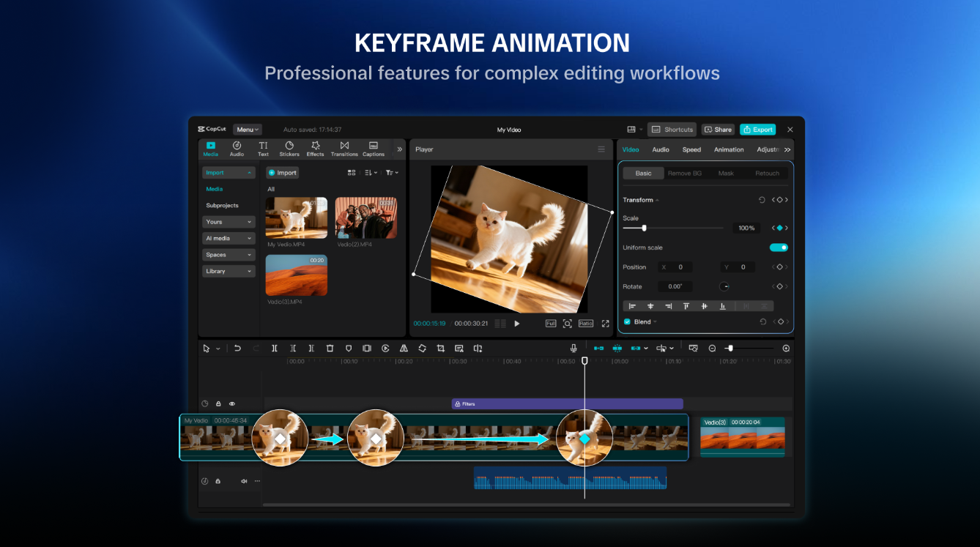Click the Position keyframe diamond

(x=780, y=267)
